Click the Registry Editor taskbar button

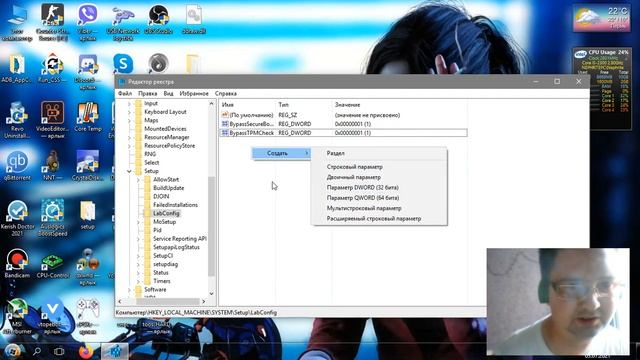[115, 351]
